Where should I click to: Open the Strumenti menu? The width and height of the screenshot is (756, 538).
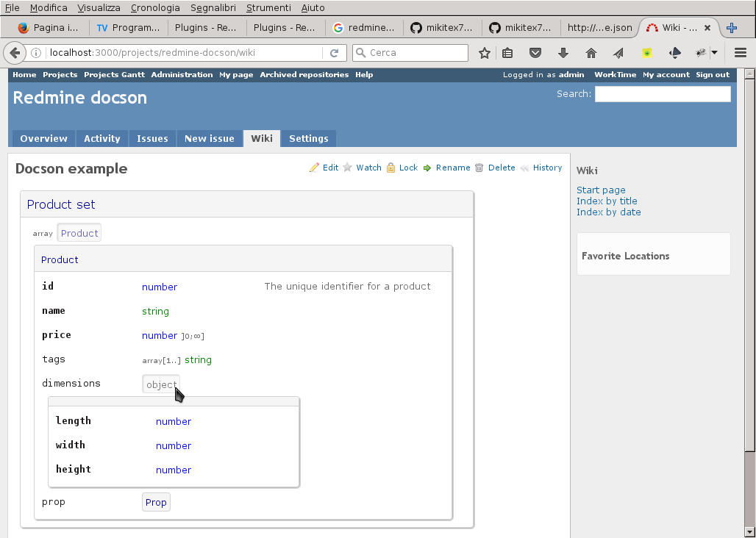[x=268, y=7]
